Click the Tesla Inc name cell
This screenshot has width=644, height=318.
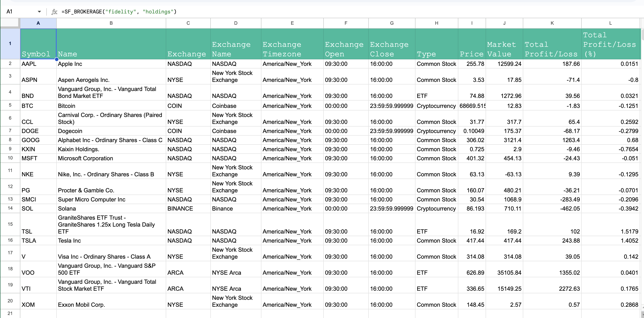(x=111, y=240)
